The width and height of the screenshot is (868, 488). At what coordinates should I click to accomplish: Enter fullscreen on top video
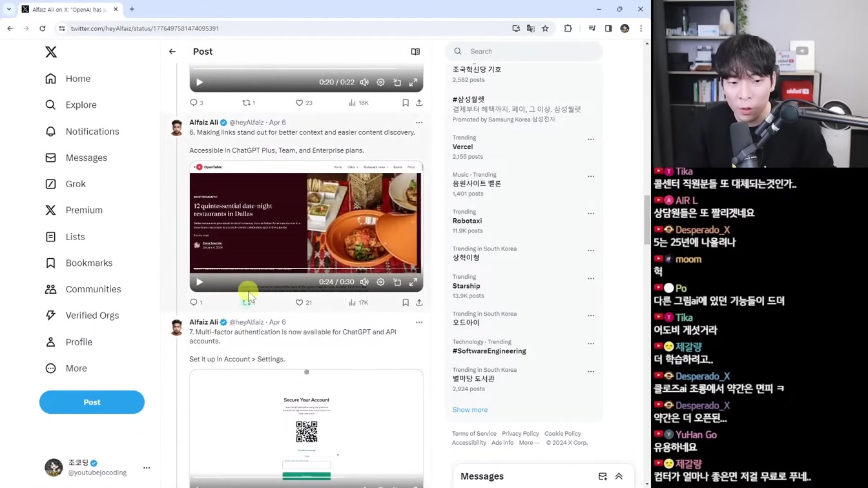point(413,83)
